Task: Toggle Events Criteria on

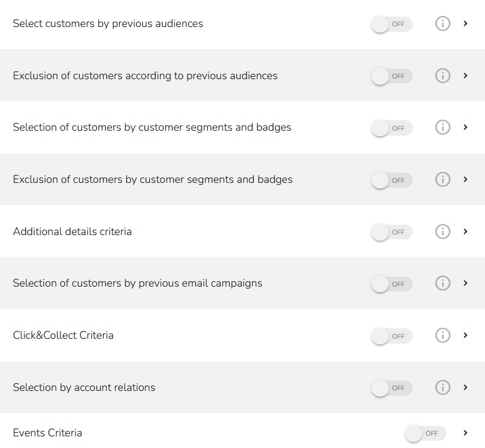Action: 425,433
